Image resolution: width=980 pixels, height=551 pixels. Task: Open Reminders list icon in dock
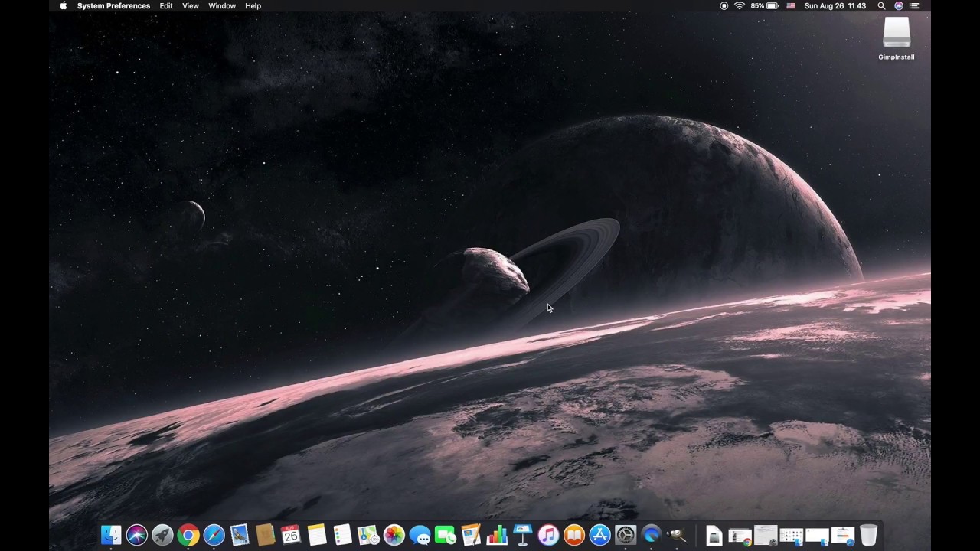pyautogui.click(x=342, y=535)
